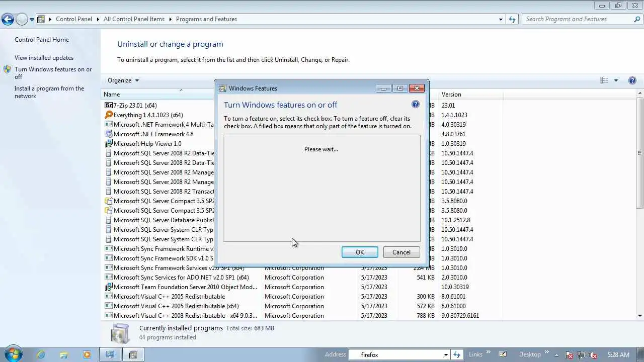Expand the Desktop toolbar chevron

coord(547,352)
